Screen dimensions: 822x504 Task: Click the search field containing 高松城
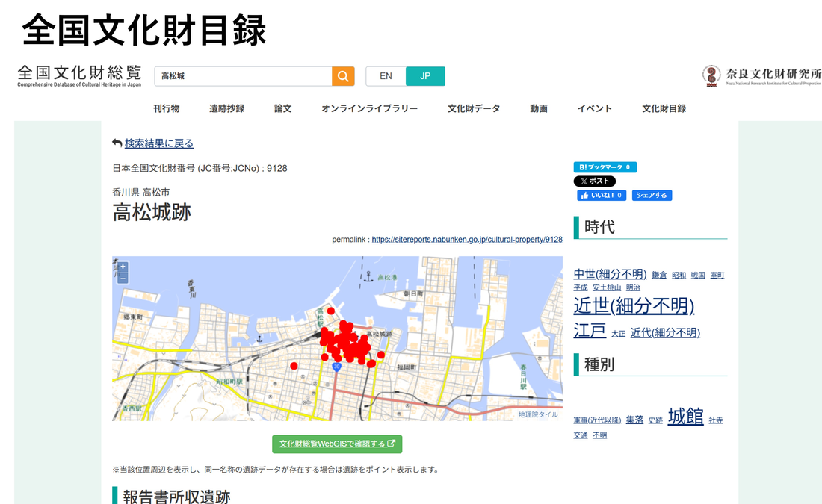(x=243, y=76)
